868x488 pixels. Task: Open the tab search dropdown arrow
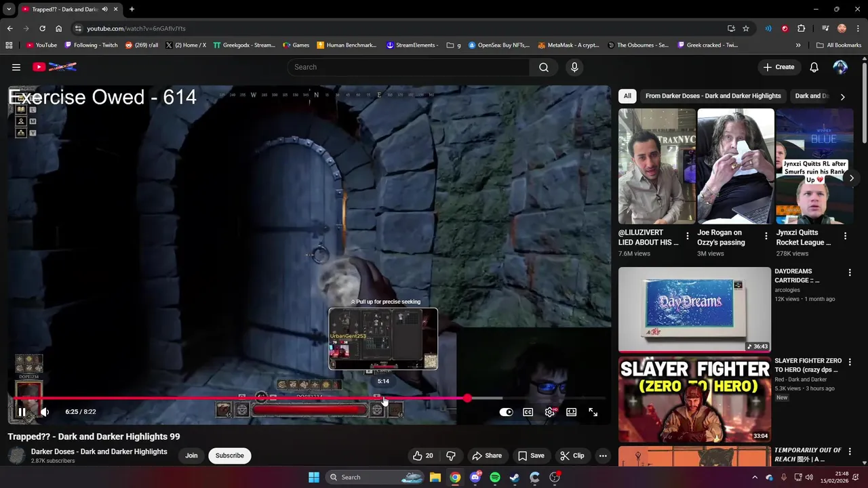9,9
